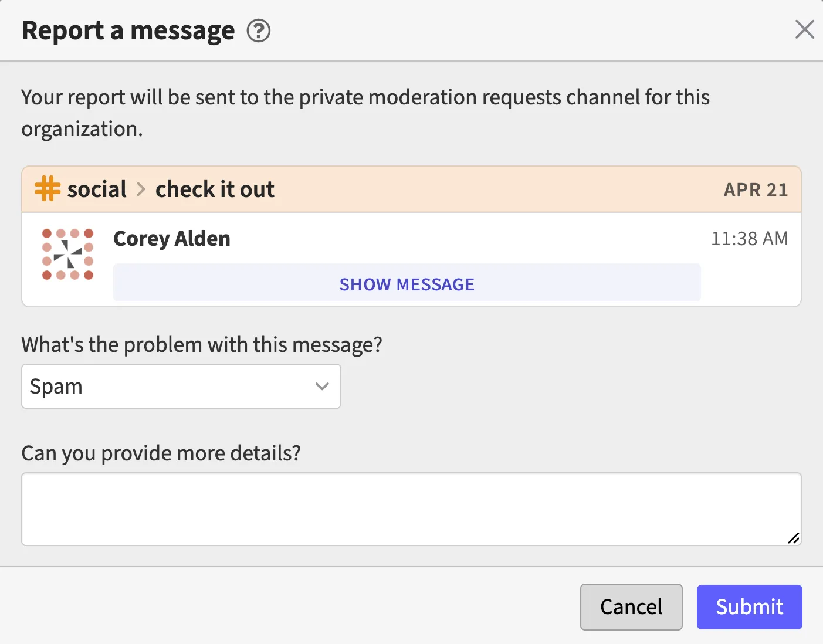Click the APR 21 date label
The image size is (823, 644).
755,190
